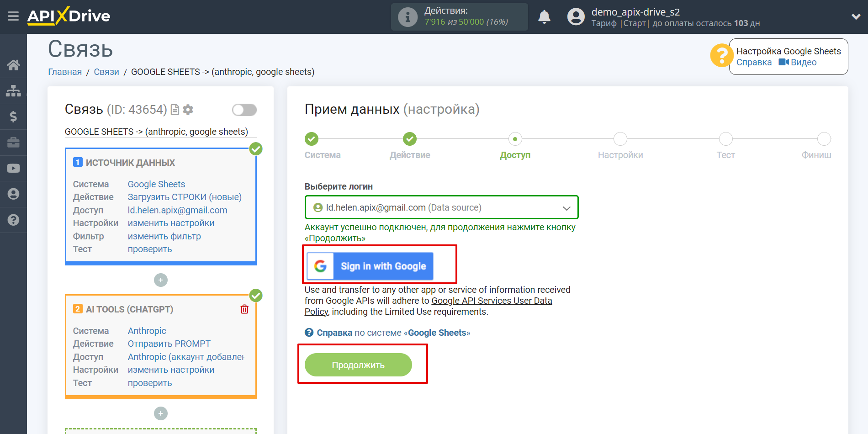Screen dimensions: 868x434
Task: Click Загрузить СТРОКИ (новые) link
Action: [x=185, y=197]
